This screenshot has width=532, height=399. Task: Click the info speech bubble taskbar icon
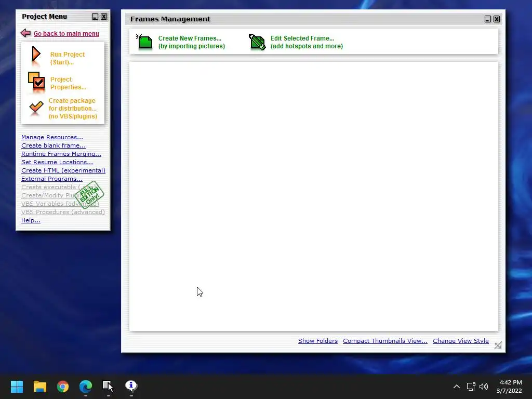click(131, 386)
